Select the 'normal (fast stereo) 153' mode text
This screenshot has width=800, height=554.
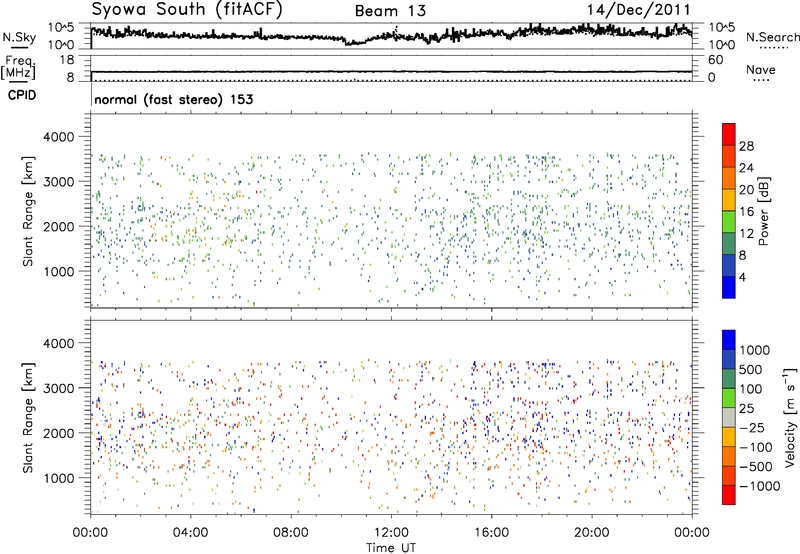pyautogui.click(x=173, y=99)
